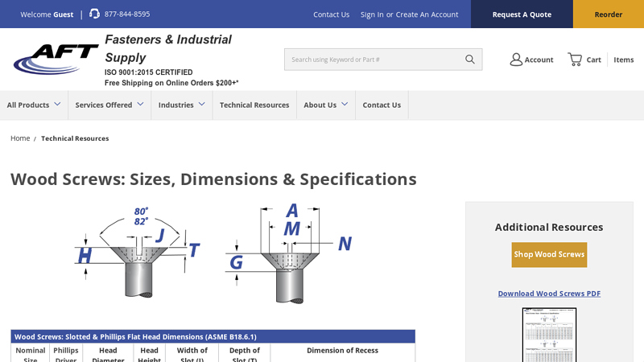This screenshot has width=644, height=362.
Task: Click Wood Screws page heading
Action: click(x=213, y=179)
